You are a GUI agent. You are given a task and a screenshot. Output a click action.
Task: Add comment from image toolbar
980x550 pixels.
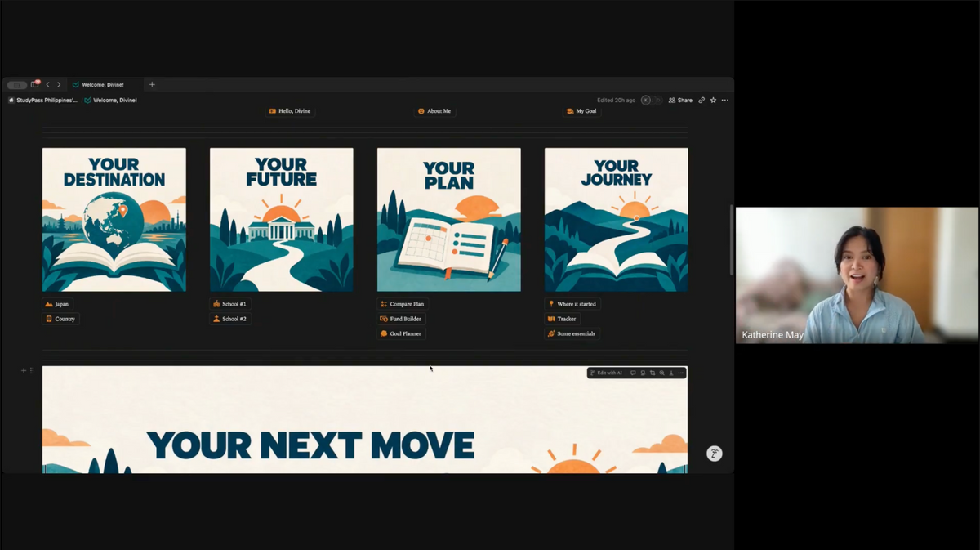(633, 373)
